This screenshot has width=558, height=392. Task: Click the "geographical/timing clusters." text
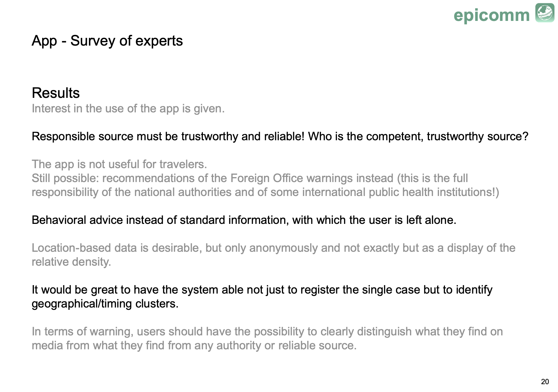pyautogui.click(x=105, y=304)
